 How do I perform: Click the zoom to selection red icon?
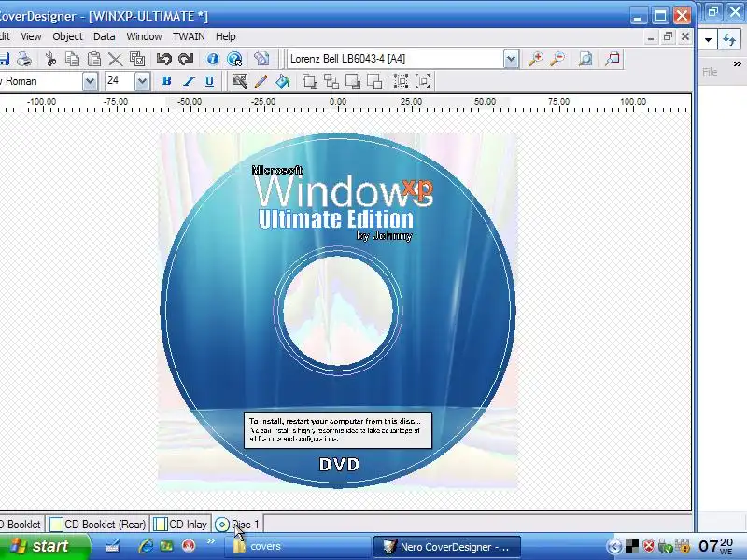point(613,59)
